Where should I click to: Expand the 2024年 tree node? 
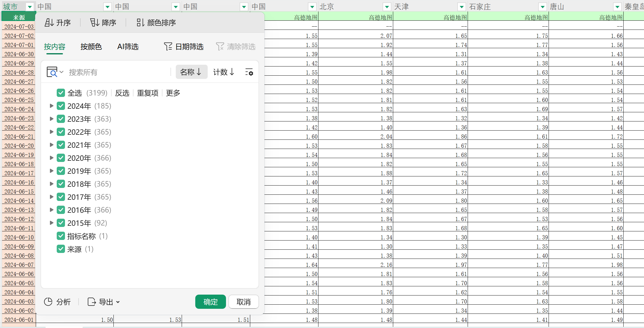(51, 106)
